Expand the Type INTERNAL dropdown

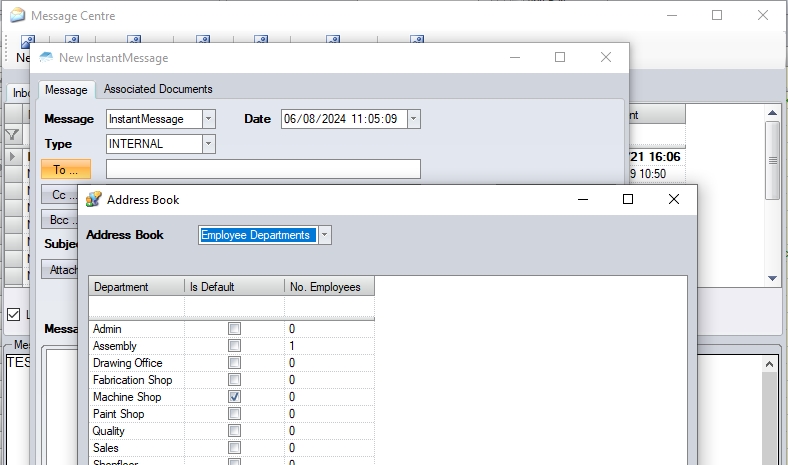[x=208, y=144]
